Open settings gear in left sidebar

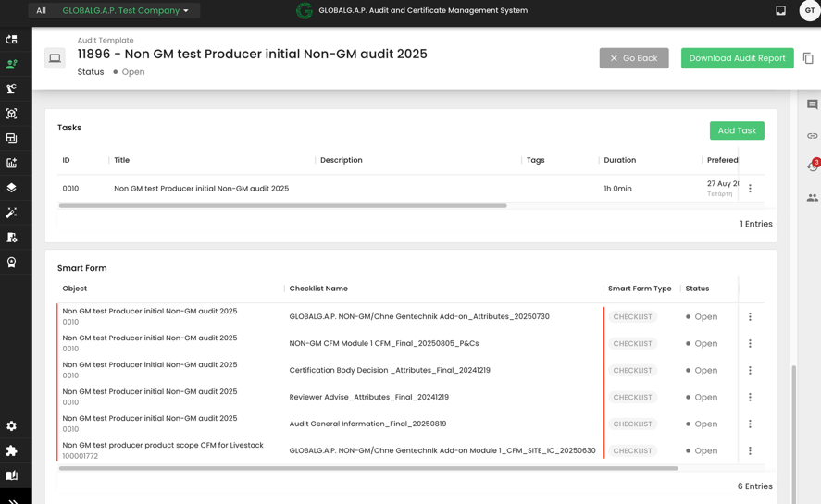click(x=12, y=426)
